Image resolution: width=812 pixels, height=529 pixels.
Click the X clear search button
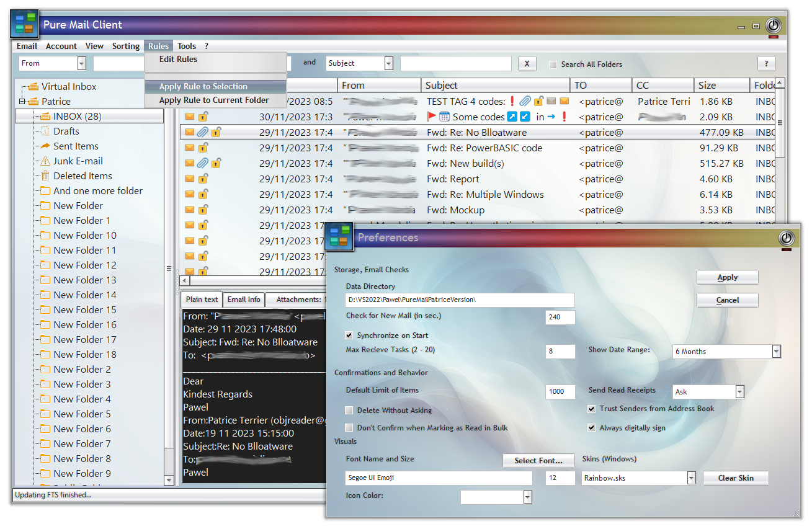click(527, 63)
